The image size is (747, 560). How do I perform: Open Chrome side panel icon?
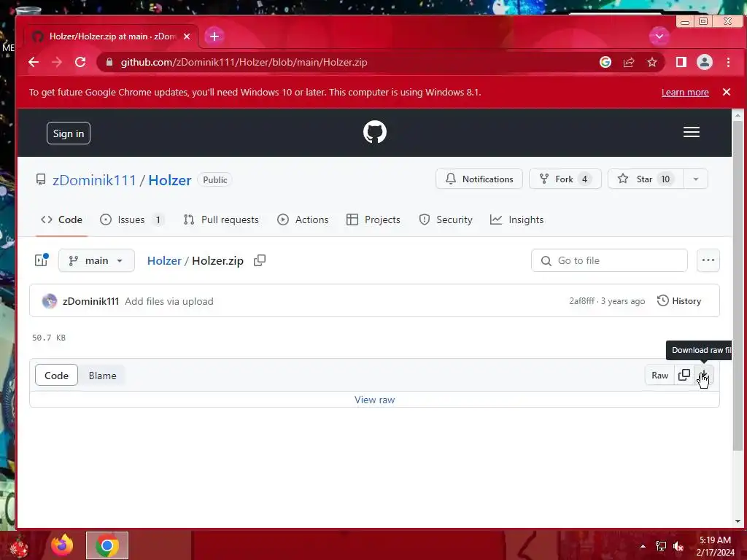tap(681, 62)
